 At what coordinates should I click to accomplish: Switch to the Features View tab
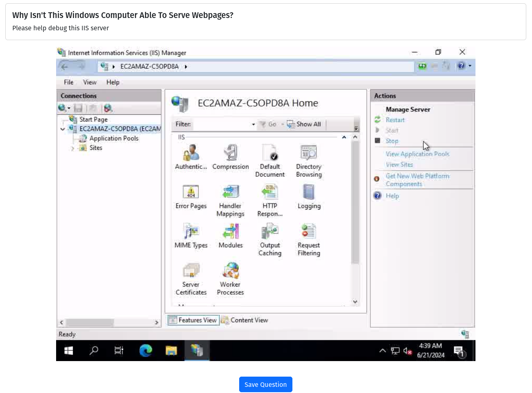pos(193,320)
